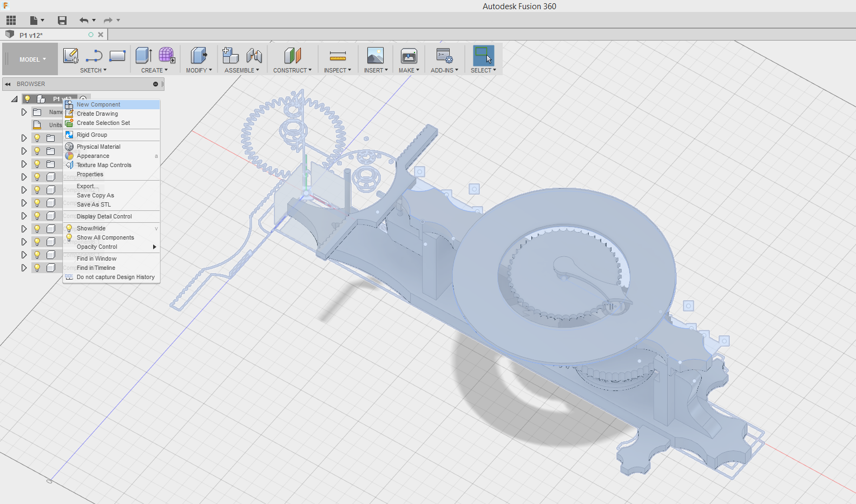Hide Component3:1 using its lightbulb

(x=37, y=203)
